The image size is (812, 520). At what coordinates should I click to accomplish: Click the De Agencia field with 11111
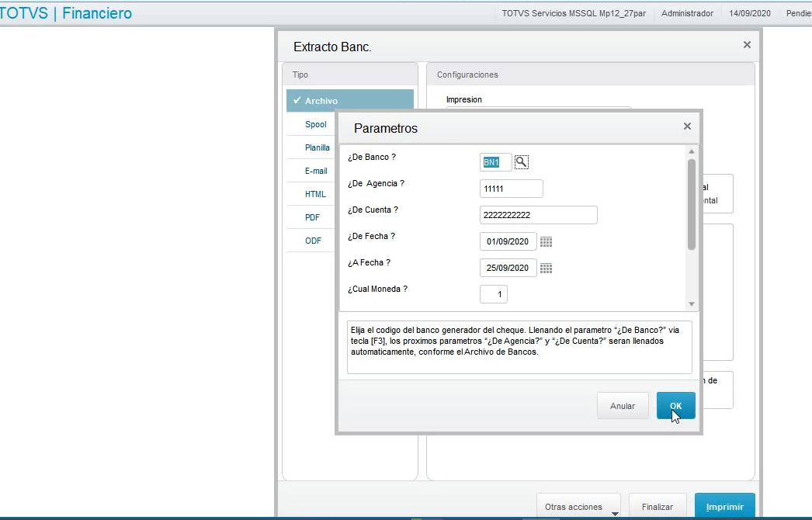pyautogui.click(x=511, y=189)
